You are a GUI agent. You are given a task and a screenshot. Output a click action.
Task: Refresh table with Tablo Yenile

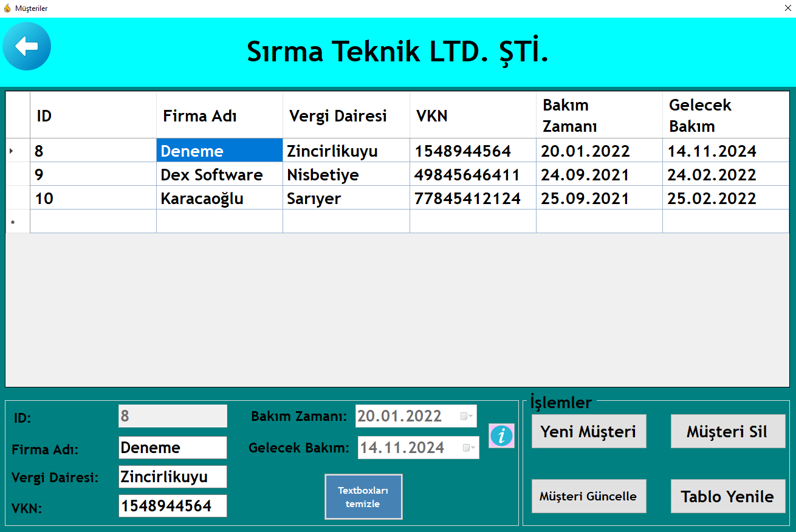[x=728, y=496]
